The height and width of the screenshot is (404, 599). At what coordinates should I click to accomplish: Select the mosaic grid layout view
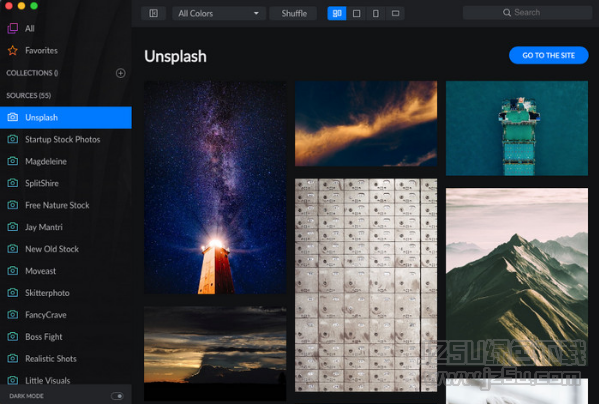[337, 13]
